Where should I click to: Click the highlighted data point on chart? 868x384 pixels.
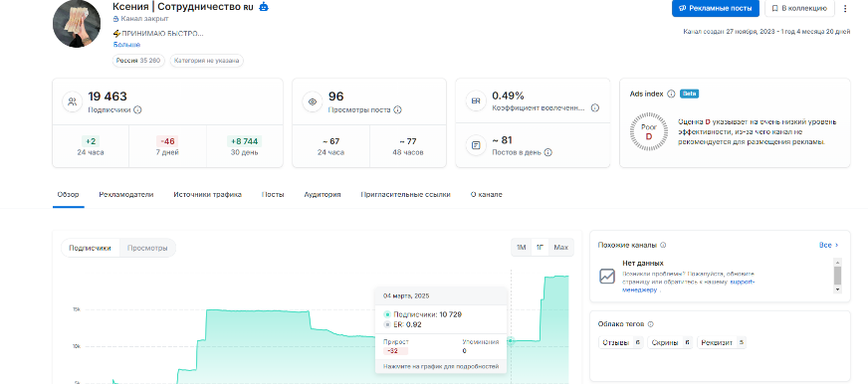coord(511,341)
